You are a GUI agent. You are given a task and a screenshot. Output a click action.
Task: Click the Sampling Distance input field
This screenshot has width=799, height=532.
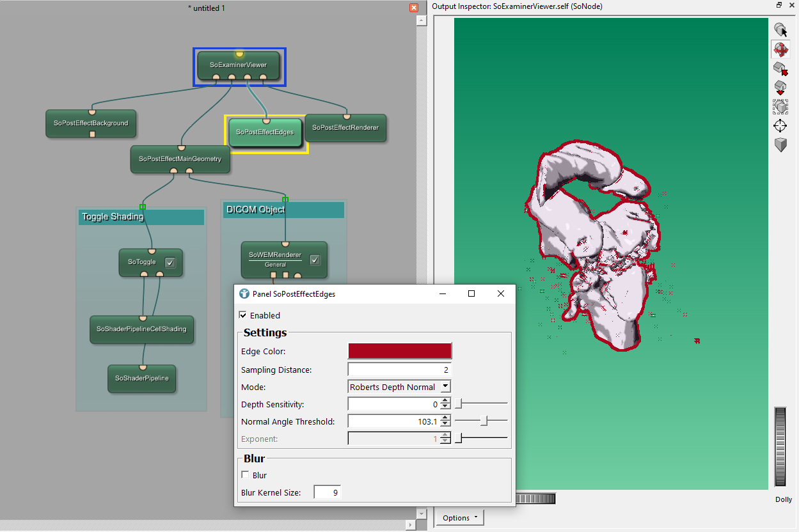pyautogui.click(x=399, y=370)
